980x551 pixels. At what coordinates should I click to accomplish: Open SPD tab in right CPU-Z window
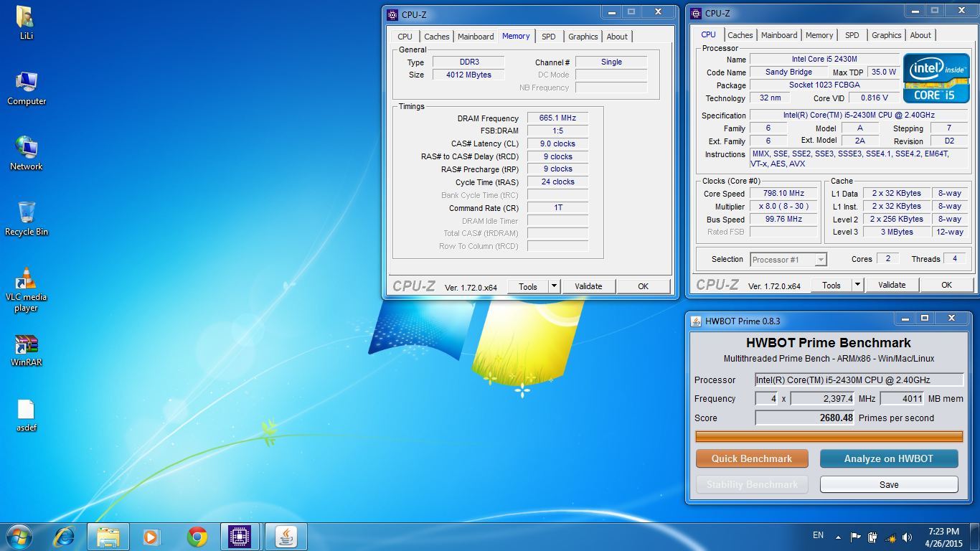point(852,35)
